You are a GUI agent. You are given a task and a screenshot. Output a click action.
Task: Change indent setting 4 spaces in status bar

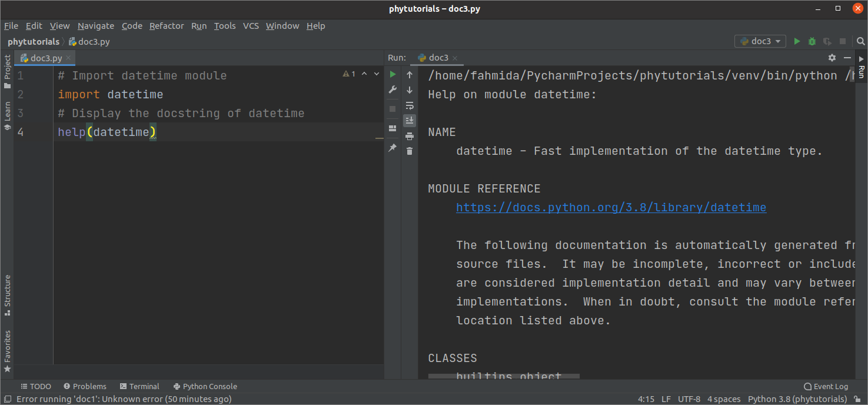(724, 399)
